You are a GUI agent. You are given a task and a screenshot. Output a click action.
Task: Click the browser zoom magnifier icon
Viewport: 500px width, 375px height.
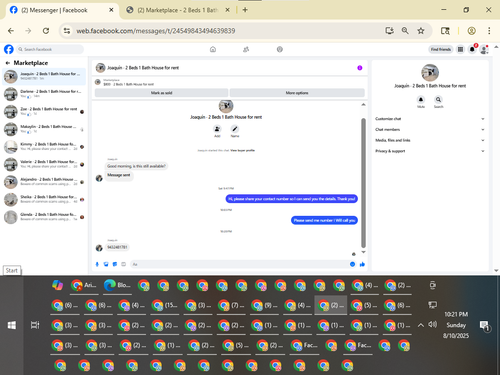[x=405, y=31]
